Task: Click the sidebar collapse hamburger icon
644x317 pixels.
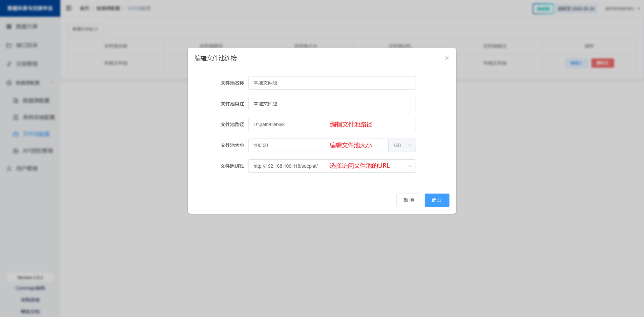Action: coord(69,8)
